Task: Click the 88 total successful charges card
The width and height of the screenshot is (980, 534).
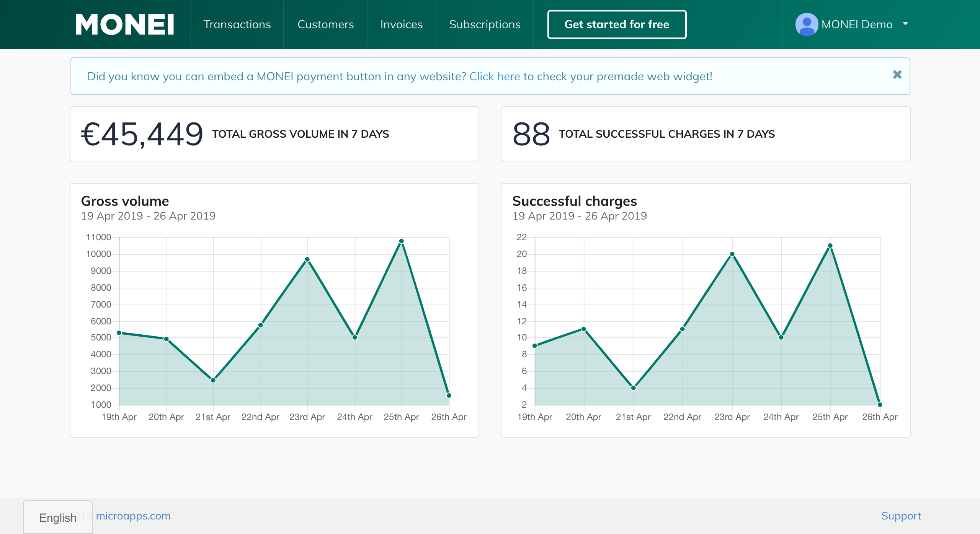Action: [705, 134]
